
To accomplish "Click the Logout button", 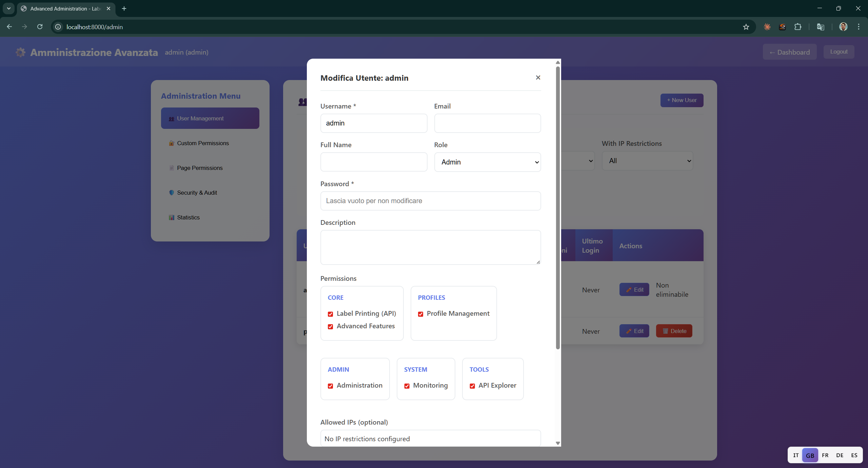I will tap(839, 52).
